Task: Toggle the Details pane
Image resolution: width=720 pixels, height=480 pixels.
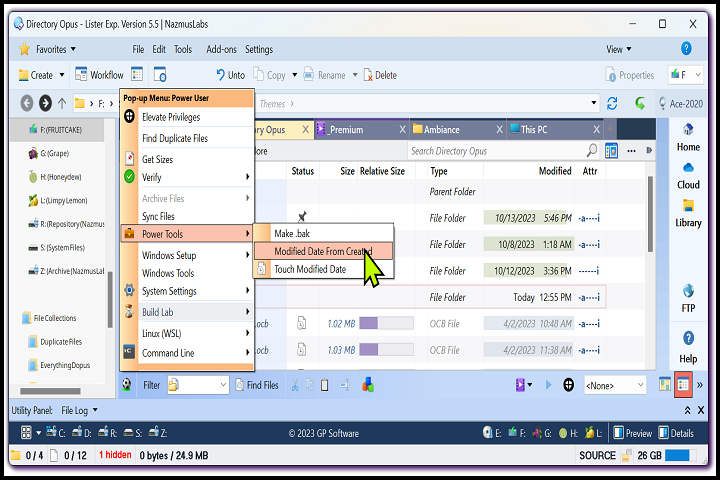Action: [x=675, y=433]
